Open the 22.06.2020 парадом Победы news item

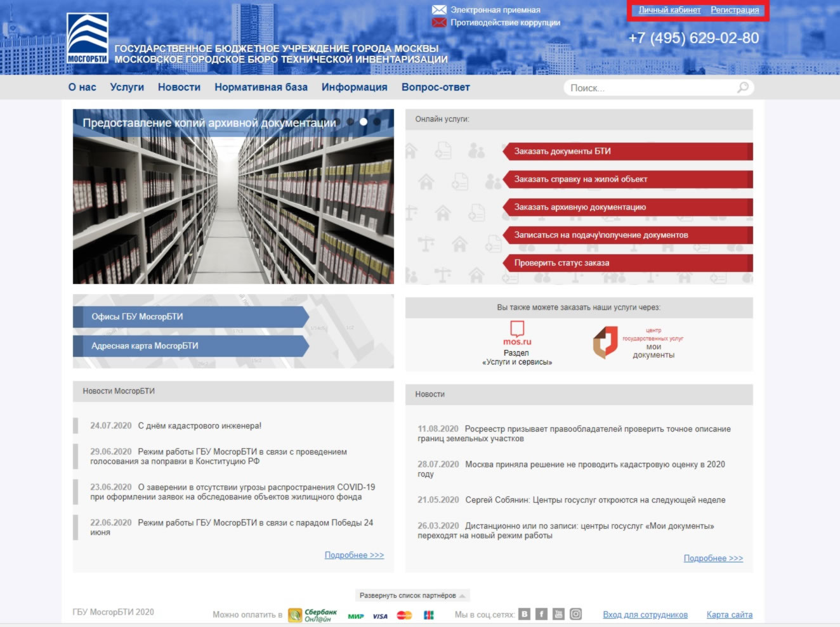232,527
